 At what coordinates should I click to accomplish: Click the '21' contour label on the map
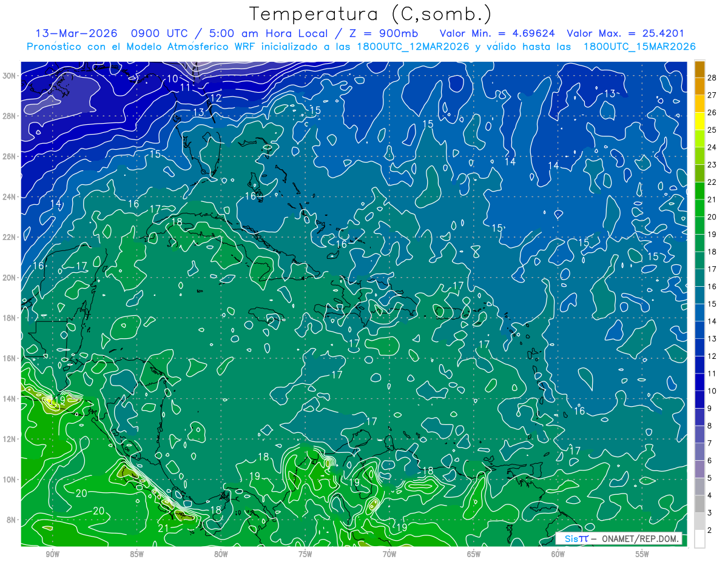(x=163, y=529)
